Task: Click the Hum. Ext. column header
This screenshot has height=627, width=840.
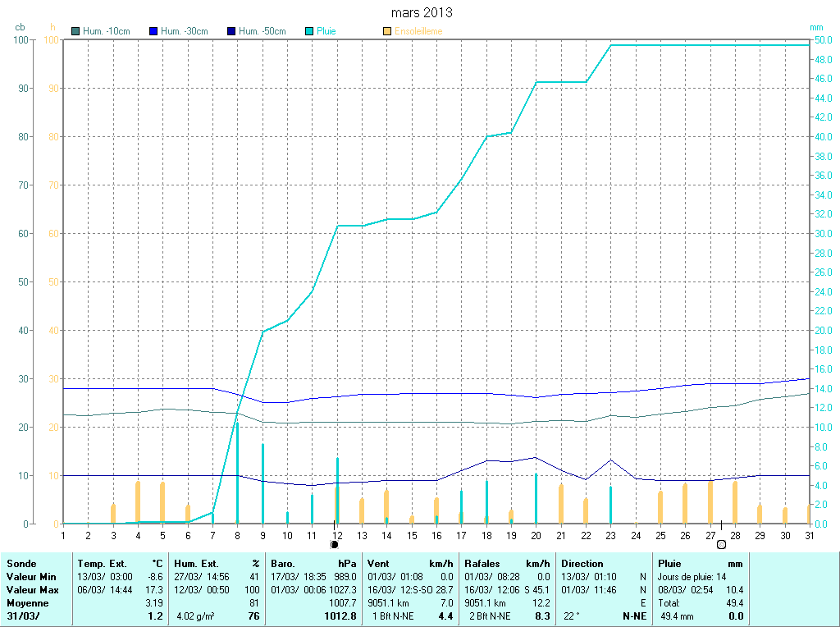Action: coord(199,564)
